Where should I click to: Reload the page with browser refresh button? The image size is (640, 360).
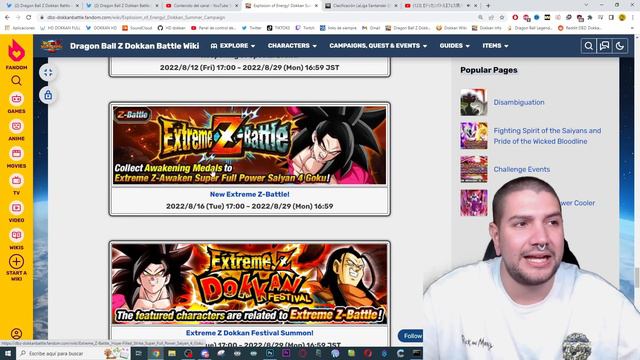29,18
